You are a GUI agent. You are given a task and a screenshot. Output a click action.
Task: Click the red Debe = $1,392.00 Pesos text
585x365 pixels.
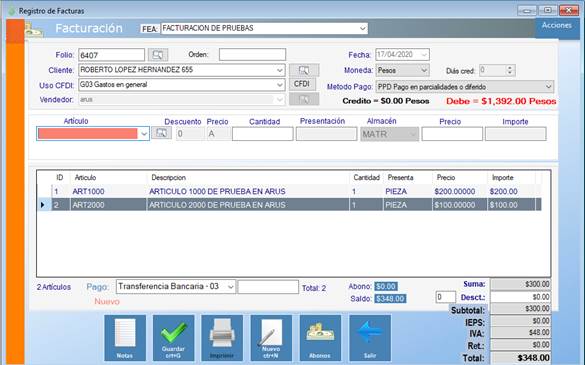(x=501, y=101)
